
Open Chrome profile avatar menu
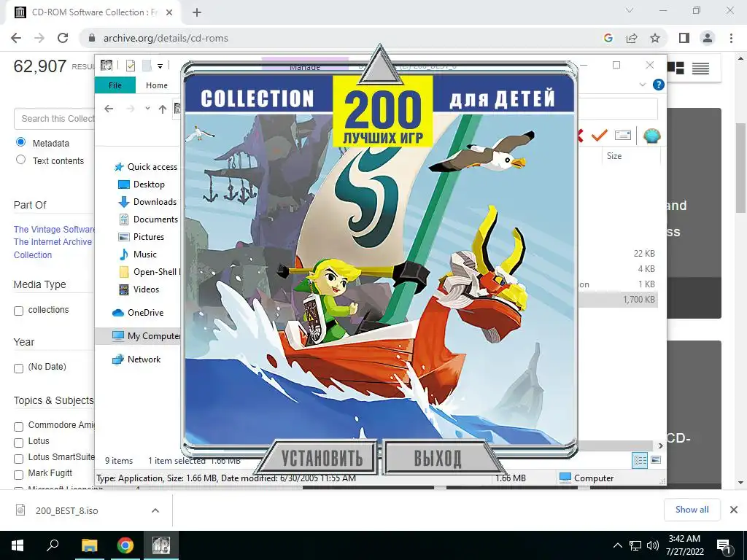tap(708, 38)
